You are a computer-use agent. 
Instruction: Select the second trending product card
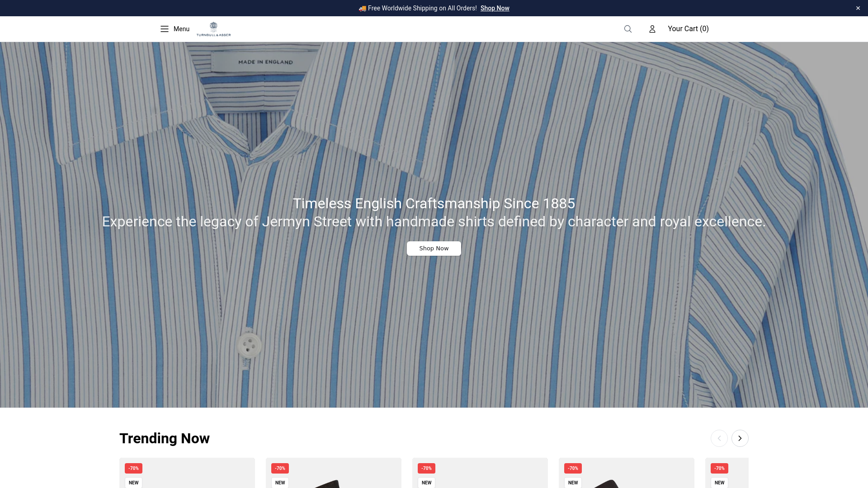click(334, 474)
